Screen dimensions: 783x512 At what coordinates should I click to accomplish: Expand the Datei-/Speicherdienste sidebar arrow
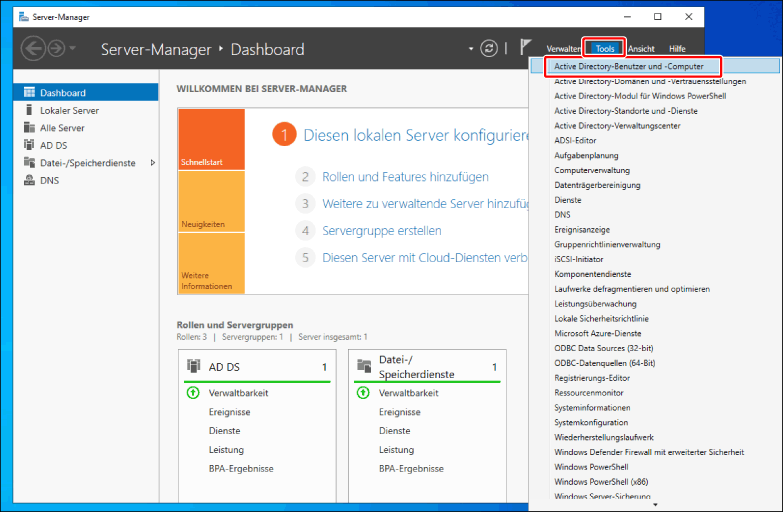coord(152,163)
